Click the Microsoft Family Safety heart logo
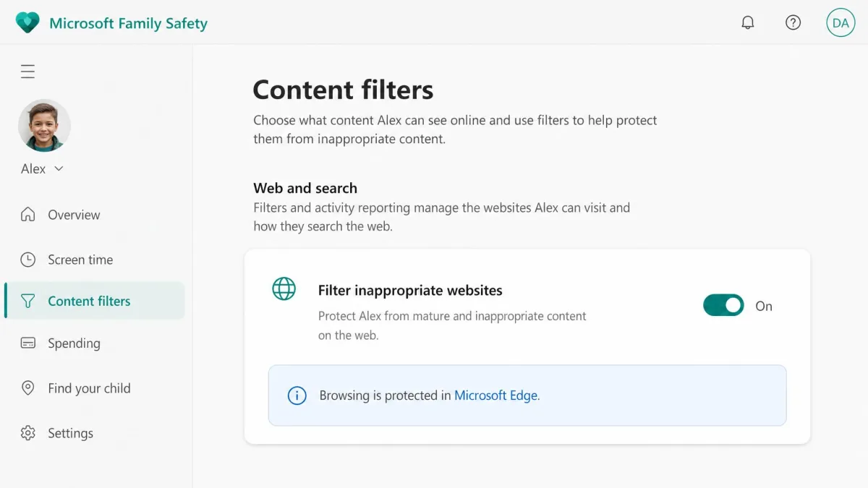868x488 pixels. coord(27,22)
